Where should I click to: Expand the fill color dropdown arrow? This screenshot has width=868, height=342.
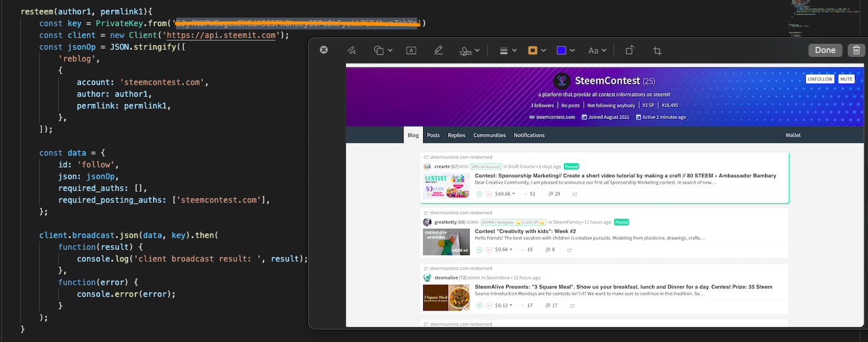[x=572, y=50]
